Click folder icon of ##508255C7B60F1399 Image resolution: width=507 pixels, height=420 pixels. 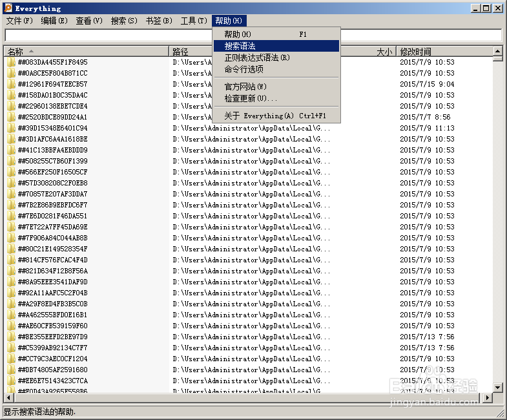(11, 161)
